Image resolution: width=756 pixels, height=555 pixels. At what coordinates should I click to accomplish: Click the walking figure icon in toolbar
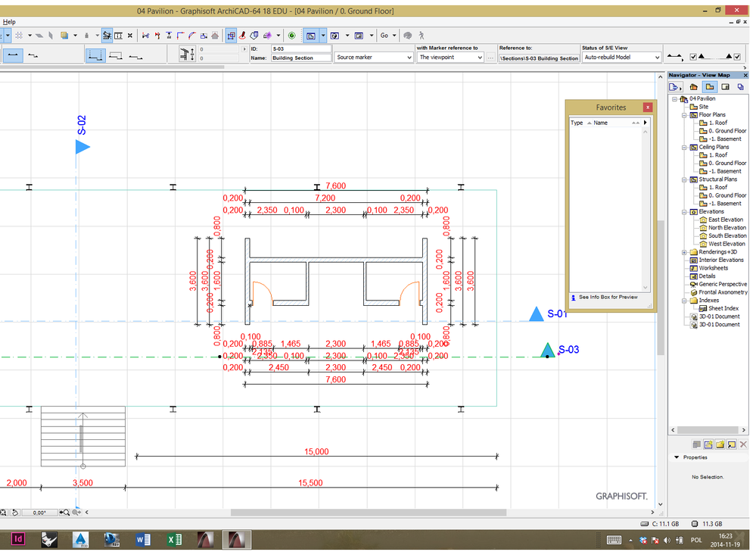(x=422, y=36)
